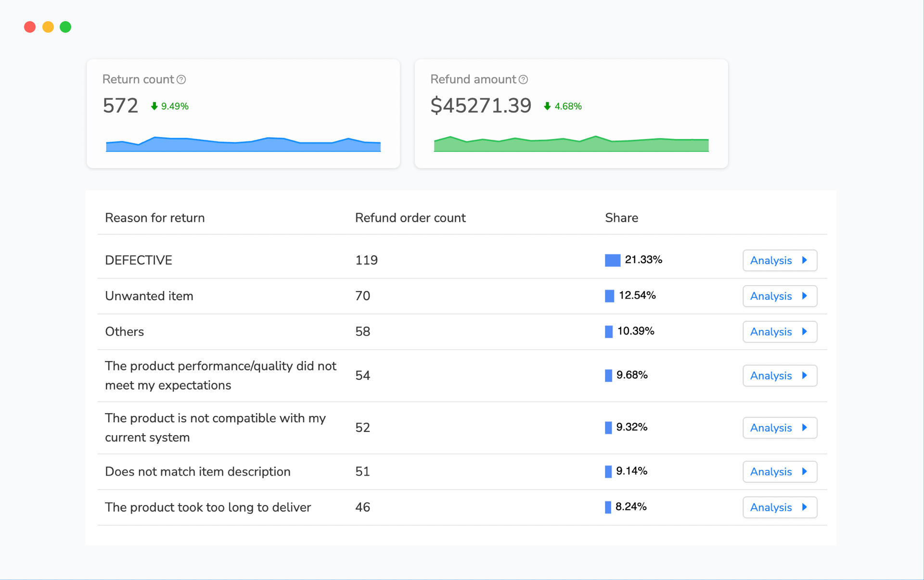Click the help icon next to Return count
924x580 pixels.
181,79
